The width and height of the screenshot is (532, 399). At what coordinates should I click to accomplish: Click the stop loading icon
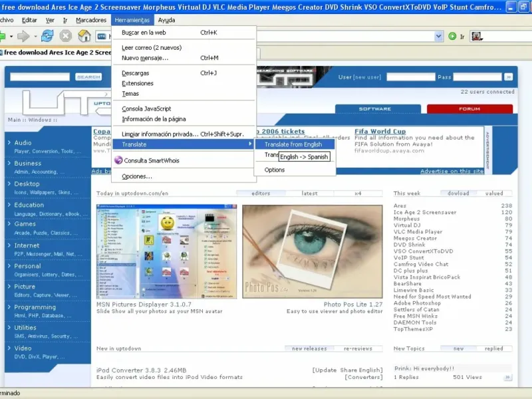tap(65, 36)
